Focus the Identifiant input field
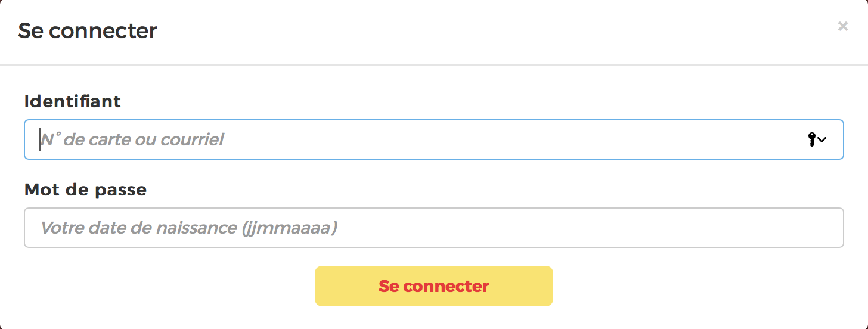 click(x=417, y=139)
